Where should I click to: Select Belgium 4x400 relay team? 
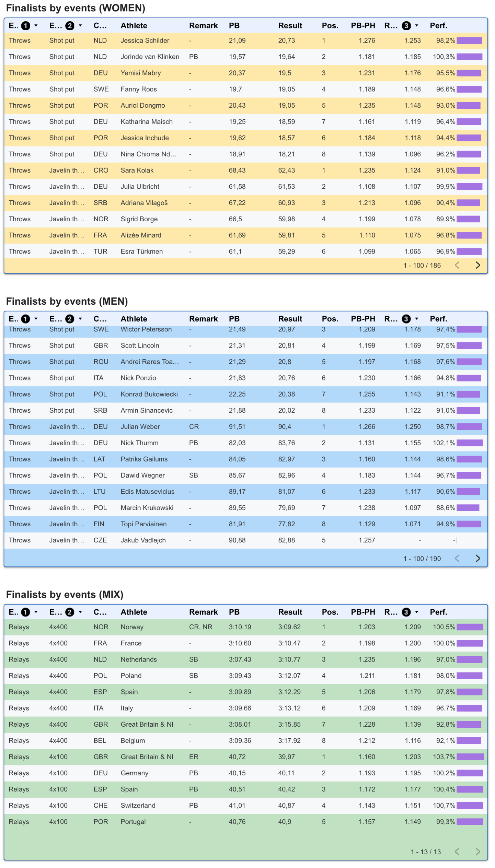coord(133,741)
